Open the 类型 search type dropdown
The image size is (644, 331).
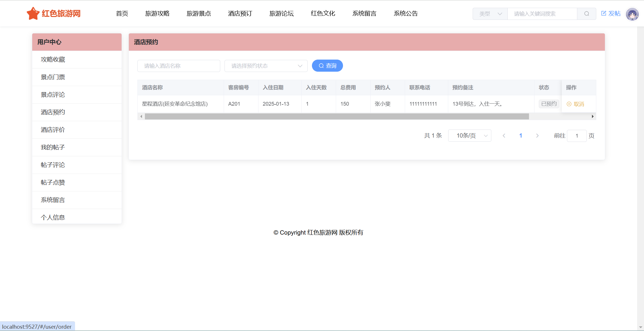point(490,14)
